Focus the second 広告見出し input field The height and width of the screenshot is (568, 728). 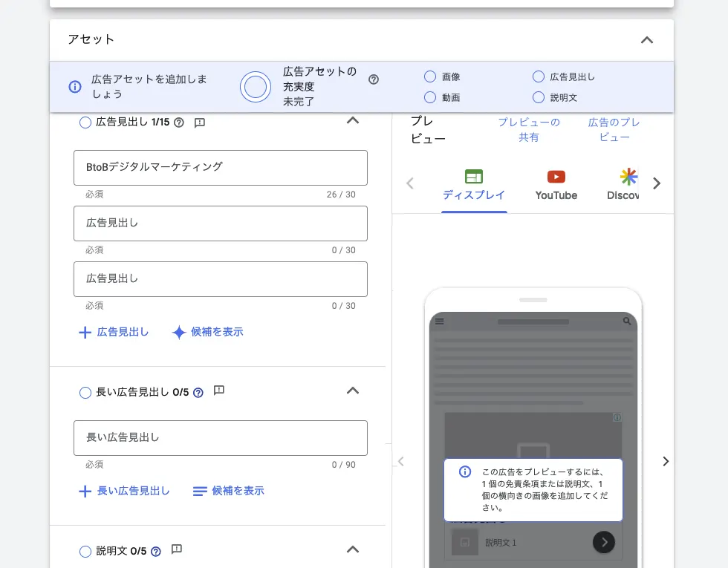click(221, 223)
